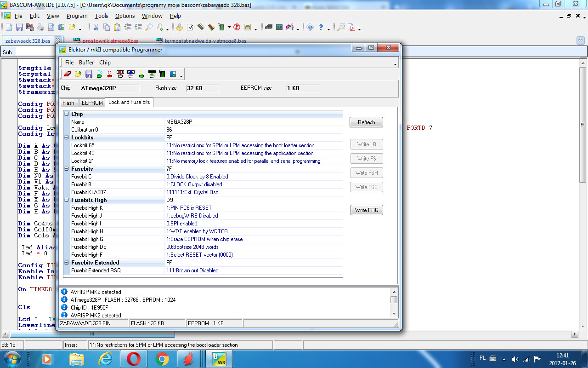Click the indent icon in main toolbar
588x368 pixels.
128,27
